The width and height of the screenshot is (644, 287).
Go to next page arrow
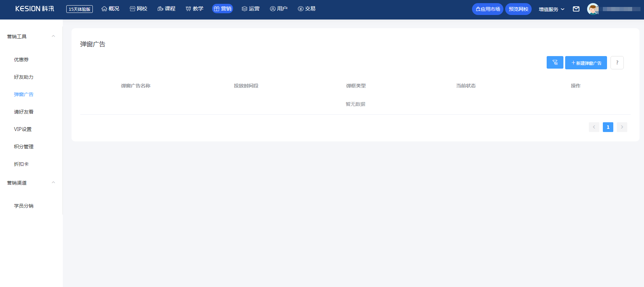[622, 127]
